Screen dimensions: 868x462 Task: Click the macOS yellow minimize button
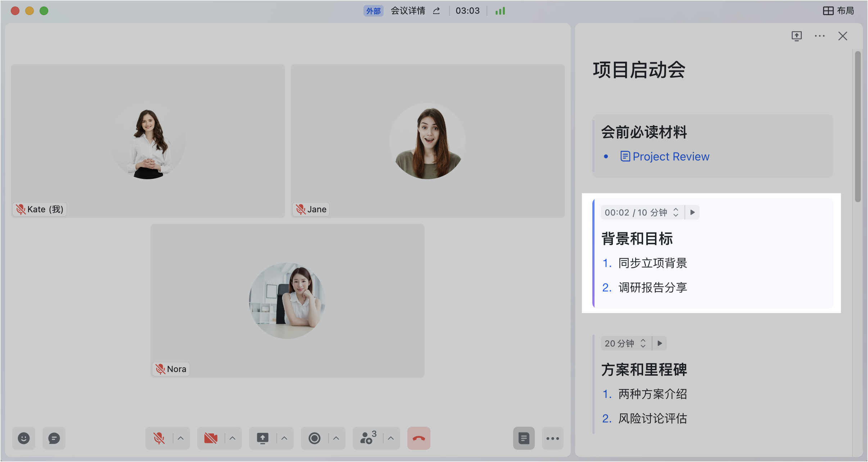(x=30, y=11)
